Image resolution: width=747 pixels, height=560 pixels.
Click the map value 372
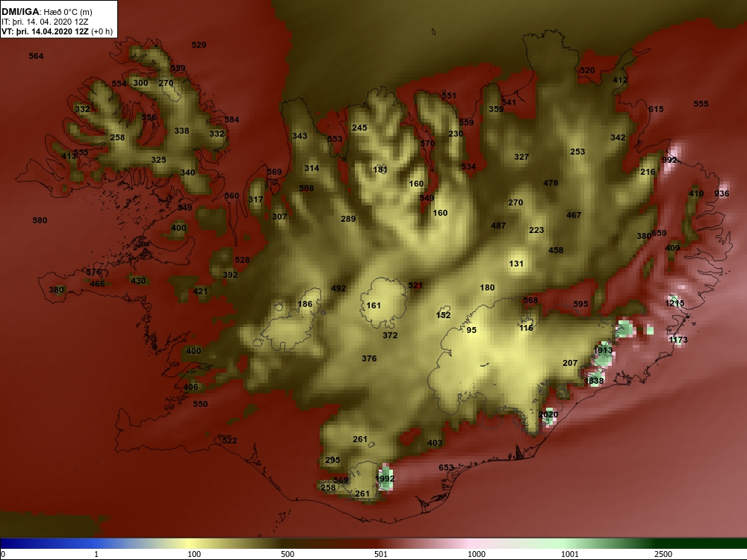click(x=390, y=335)
